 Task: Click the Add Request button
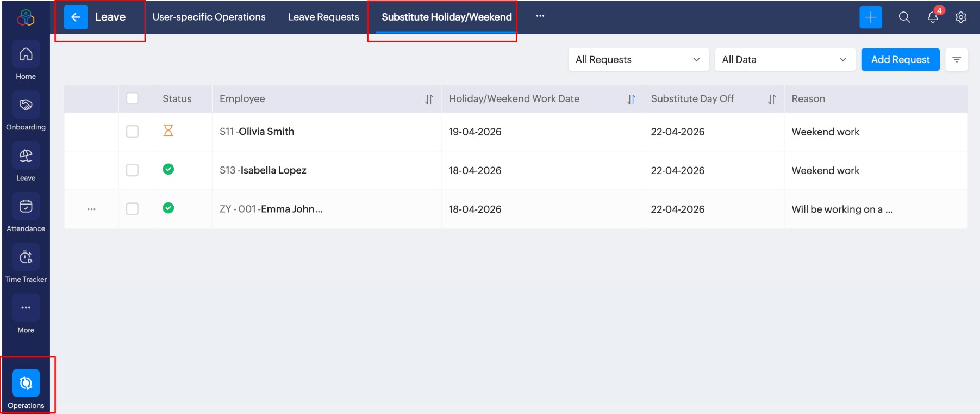point(900,60)
